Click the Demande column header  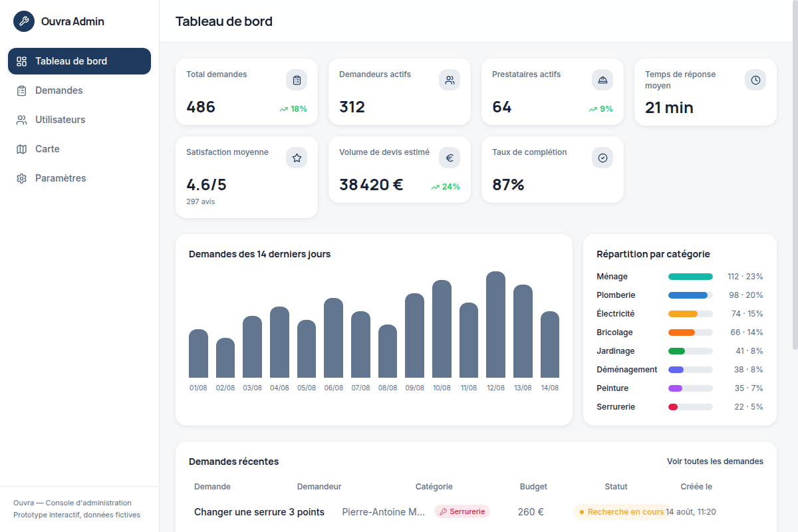click(x=212, y=487)
